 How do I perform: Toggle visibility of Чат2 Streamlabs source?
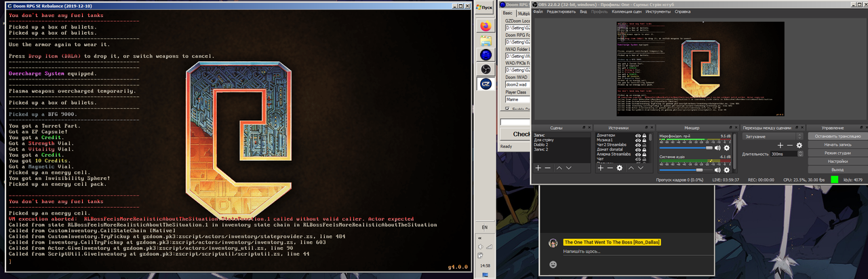click(x=638, y=145)
